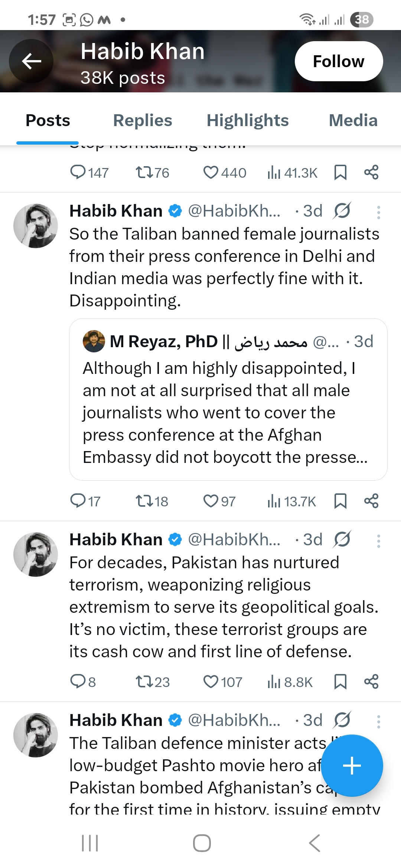Open more options on Pakistan terrorism post
The image size is (401, 868).
point(378,541)
